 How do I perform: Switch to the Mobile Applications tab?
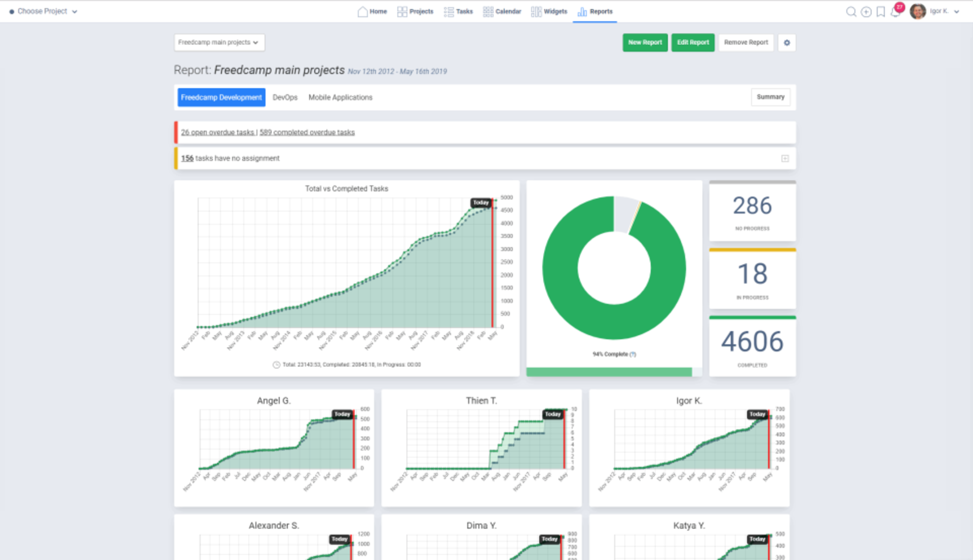pyautogui.click(x=340, y=97)
